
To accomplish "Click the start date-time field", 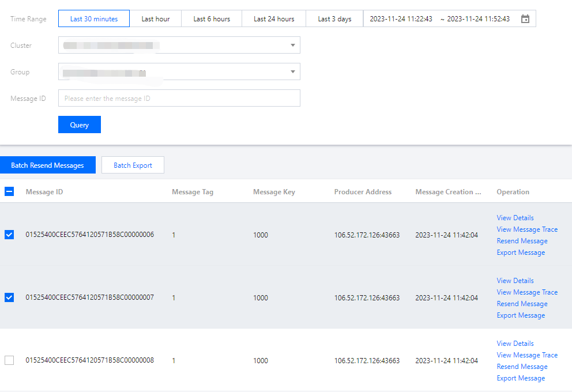I will [401, 19].
